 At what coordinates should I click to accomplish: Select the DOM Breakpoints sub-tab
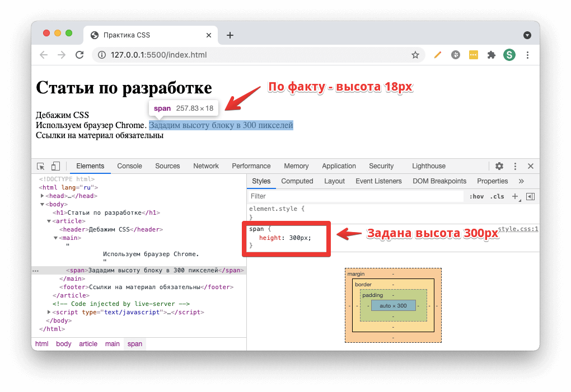(439, 181)
